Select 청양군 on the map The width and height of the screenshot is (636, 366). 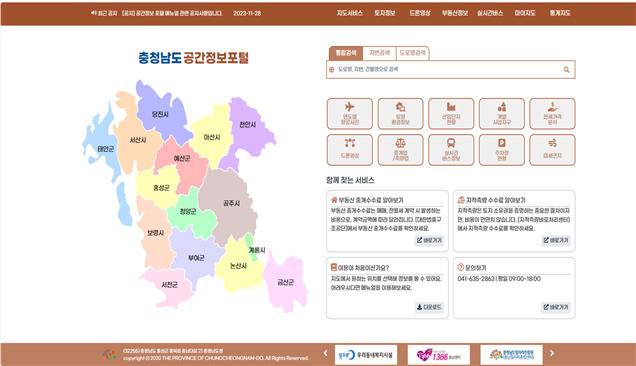188,211
